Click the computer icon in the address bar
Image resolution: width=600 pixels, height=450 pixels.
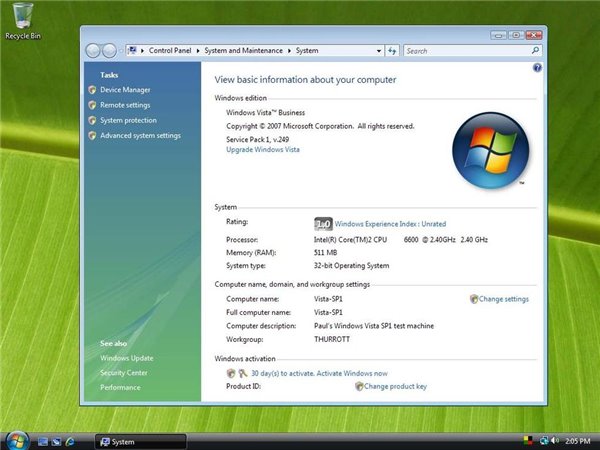132,50
